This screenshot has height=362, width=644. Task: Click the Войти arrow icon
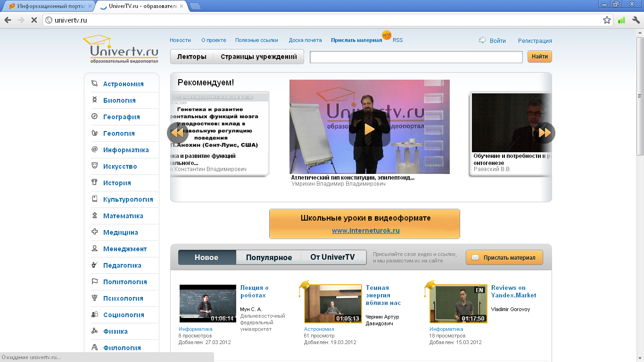(482, 40)
